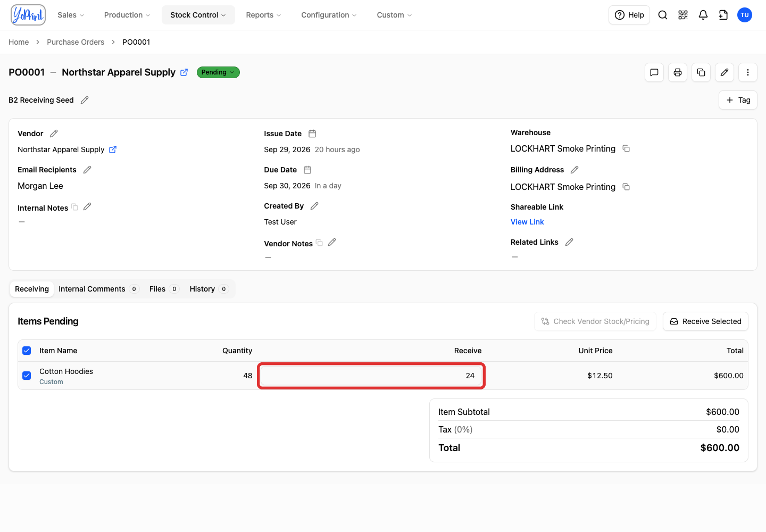Edit purchase order with pencil button
Image resolution: width=766 pixels, height=532 pixels.
click(725, 72)
